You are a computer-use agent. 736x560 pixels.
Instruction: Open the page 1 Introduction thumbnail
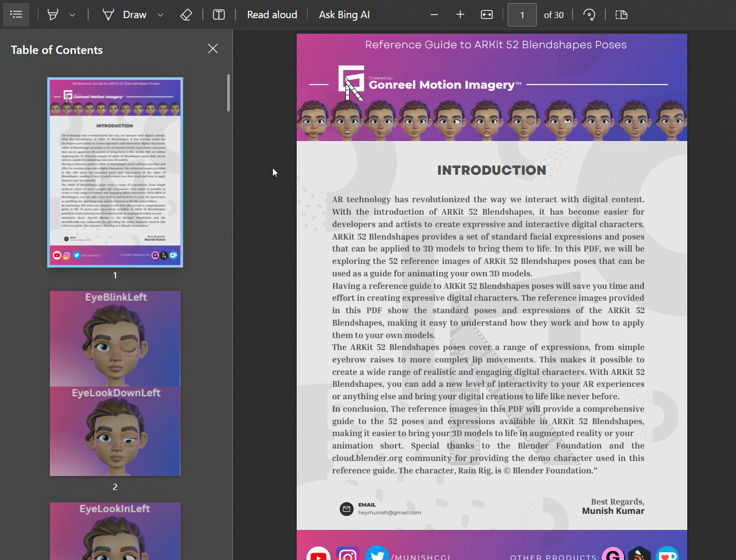coord(115,172)
